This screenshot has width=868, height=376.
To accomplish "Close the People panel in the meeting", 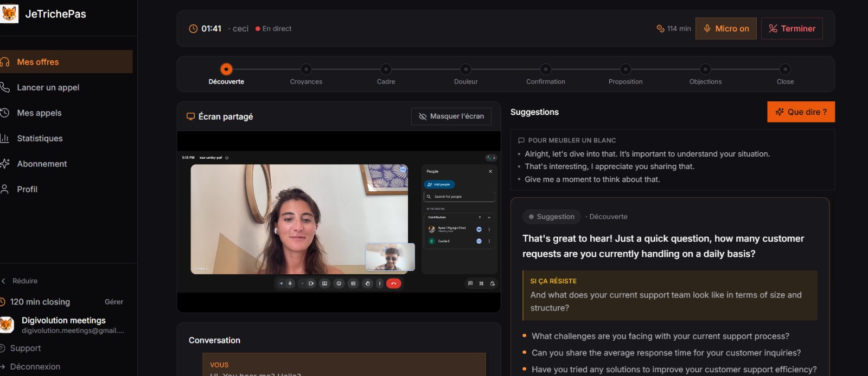I will coord(490,171).
